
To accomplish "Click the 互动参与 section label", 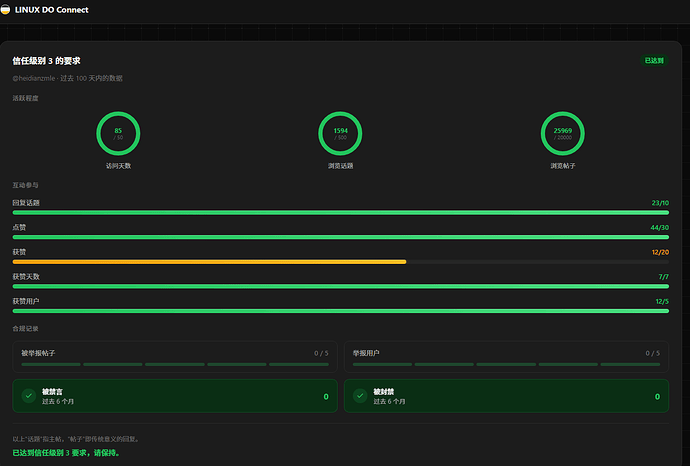I will point(26,185).
